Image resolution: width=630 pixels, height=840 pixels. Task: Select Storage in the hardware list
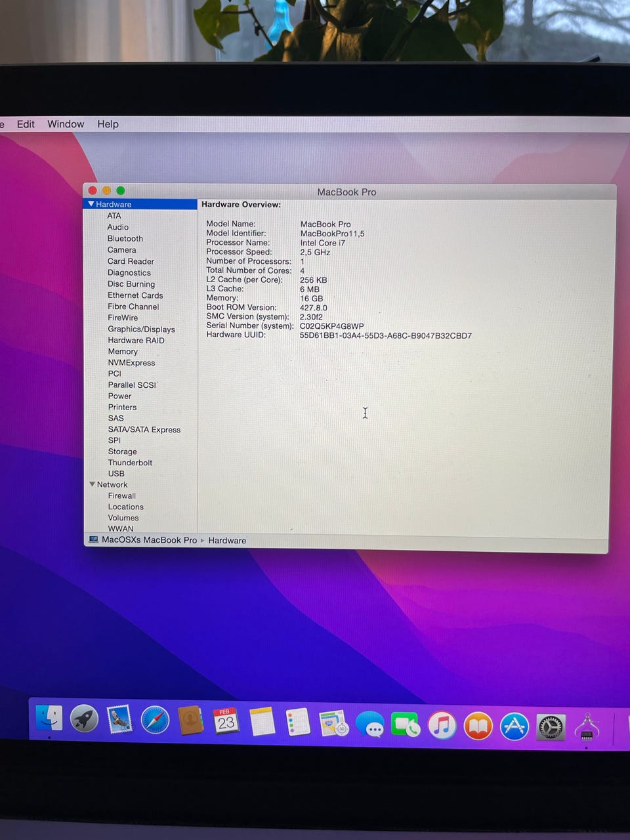coord(122,451)
